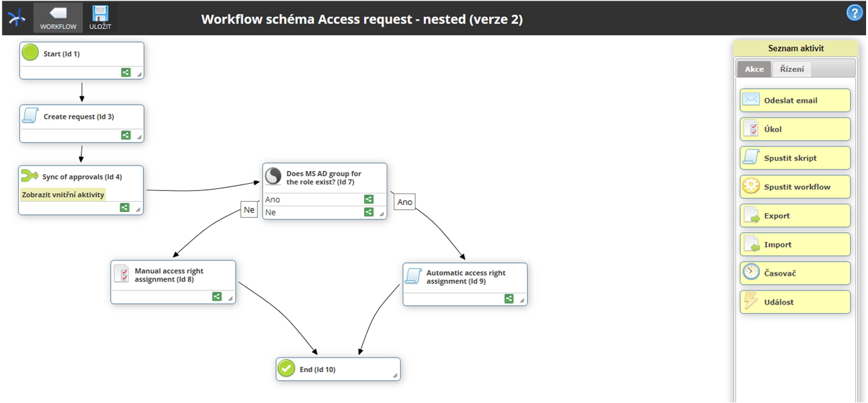Click share icon on Start (Id 1) node
This screenshot has width=868, height=403.
pos(126,73)
